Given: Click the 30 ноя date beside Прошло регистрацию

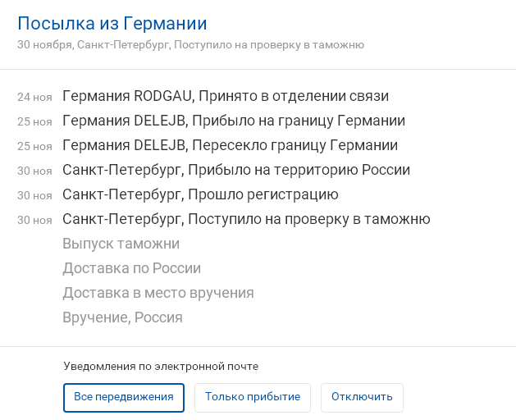Looking at the screenshot, I should [x=34, y=195].
